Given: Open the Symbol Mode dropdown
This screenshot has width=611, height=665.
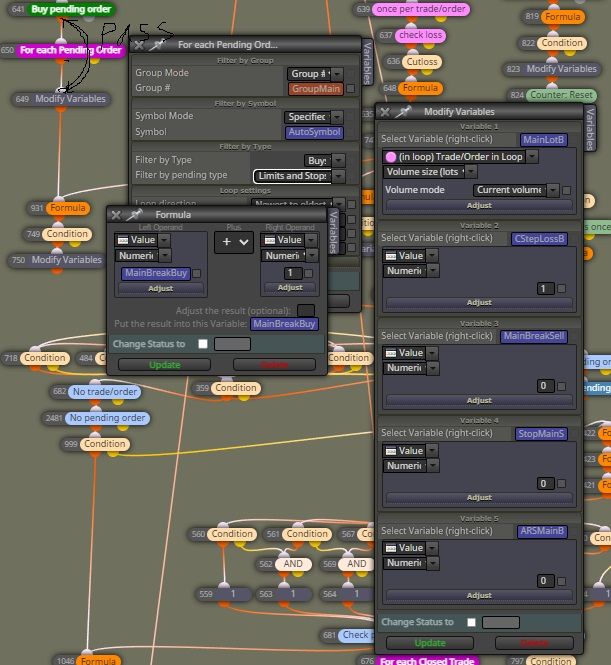Looking at the screenshot, I should [313, 117].
